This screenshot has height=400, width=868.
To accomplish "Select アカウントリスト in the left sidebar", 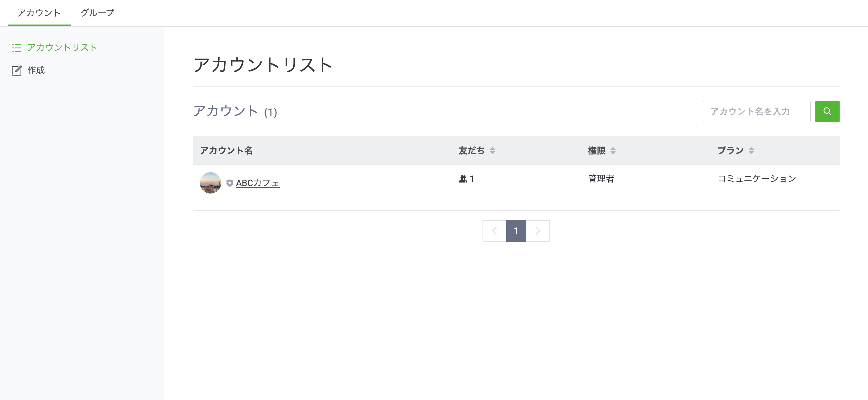I will click(x=62, y=48).
